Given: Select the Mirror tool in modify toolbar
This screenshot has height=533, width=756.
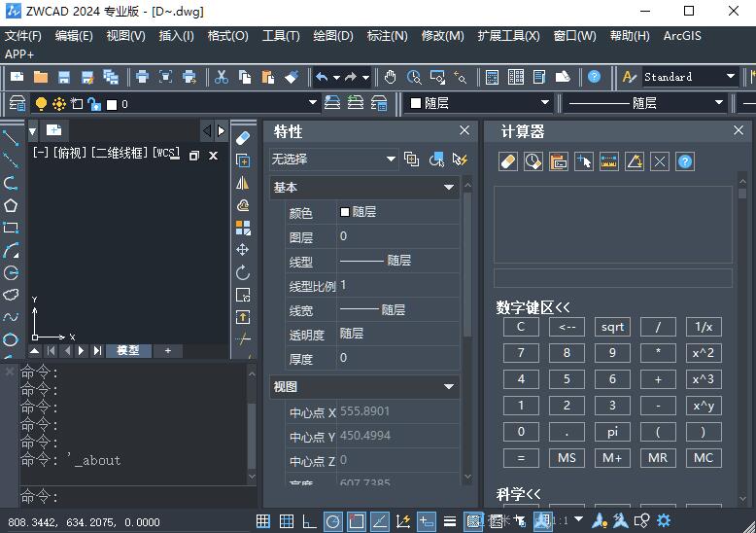Looking at the screenshot, I should (x=243, y=183).
